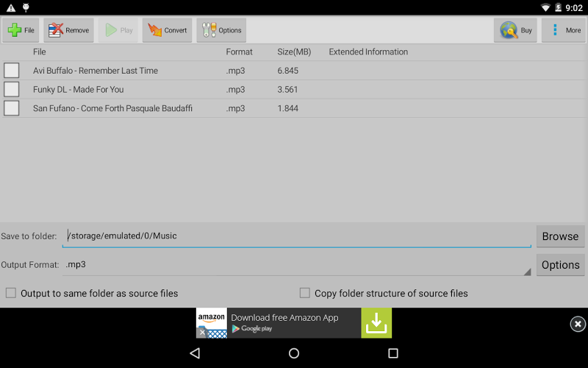Tap the warning triangle in status bar
This screenshot has width=588, height=368.
(11, 7)
